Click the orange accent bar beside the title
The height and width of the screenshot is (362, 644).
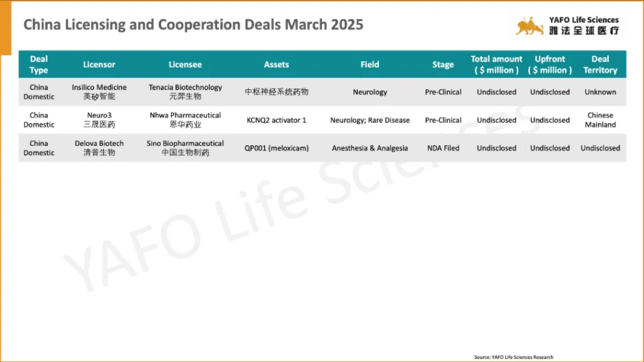(x=6, y=28)
